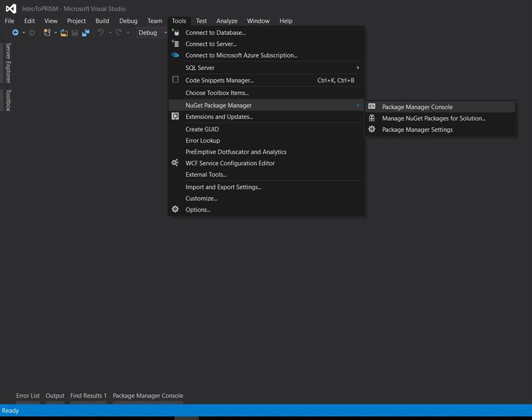
Task: Switch to the Error List tab
Action: click(x=28, y=395)
